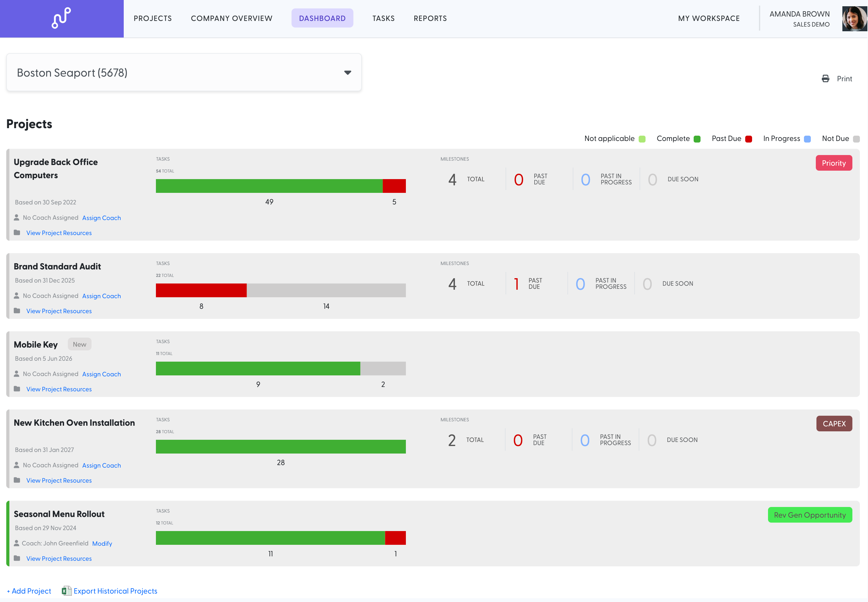Click the folder icon for New Kitchen Oven Installation resources
Image resolution: width=868 pixels, height=602 pixels.
(x=17, y=479)
